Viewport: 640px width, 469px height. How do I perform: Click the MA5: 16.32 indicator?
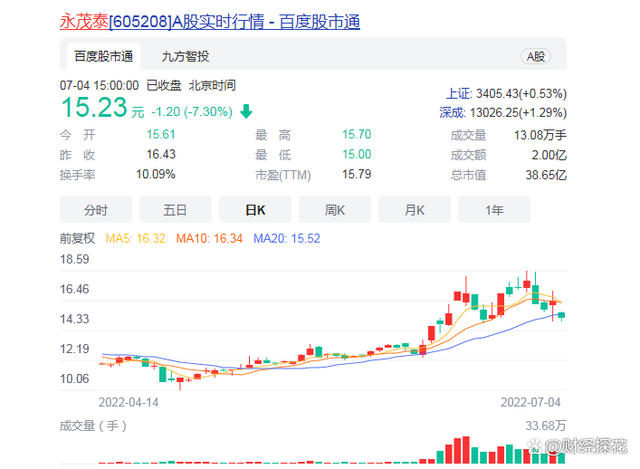136,238
